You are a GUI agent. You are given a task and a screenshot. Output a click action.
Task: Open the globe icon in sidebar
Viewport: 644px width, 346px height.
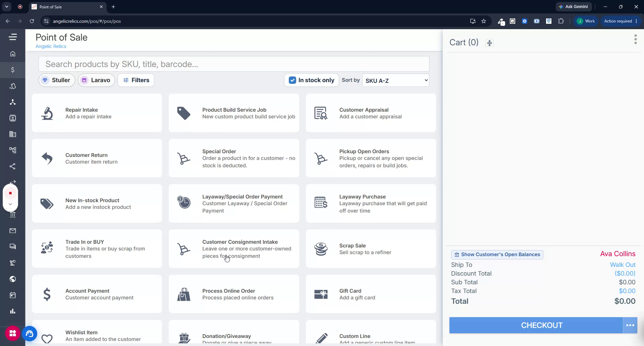coord(13,279)
